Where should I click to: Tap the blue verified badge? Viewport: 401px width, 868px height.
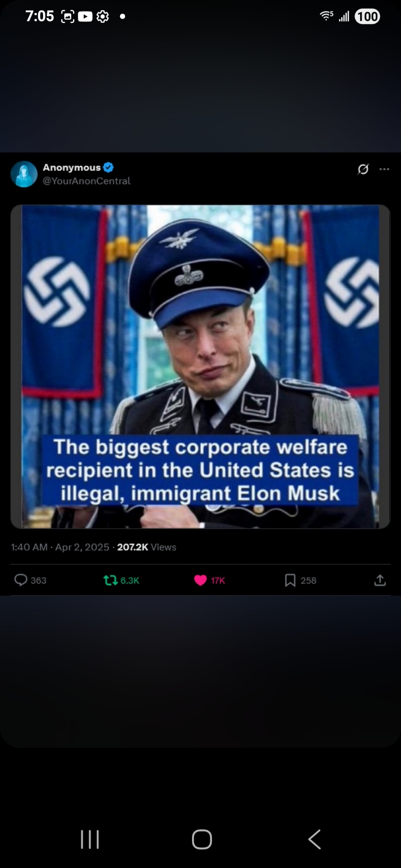[109, 167]
